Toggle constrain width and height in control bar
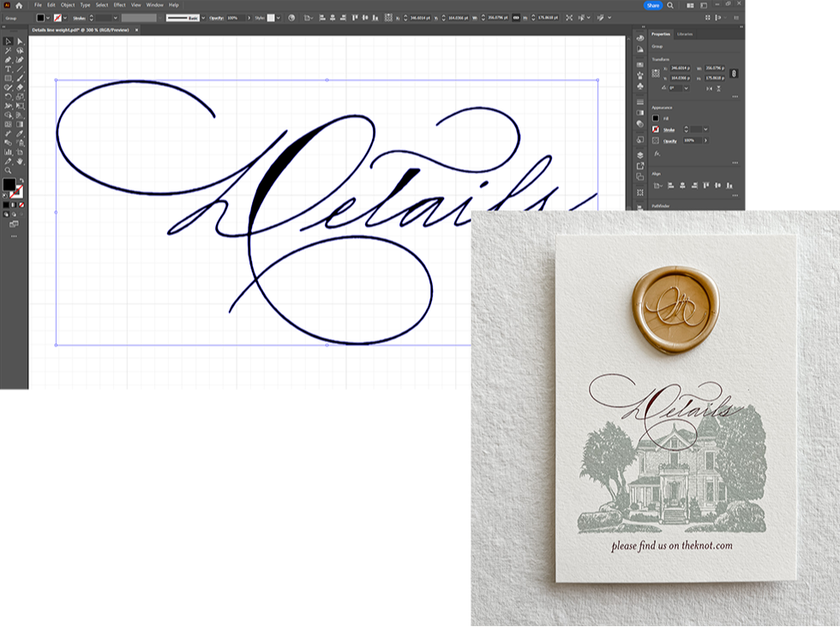Screen dimensions: 840x627 tap(516, 18)
